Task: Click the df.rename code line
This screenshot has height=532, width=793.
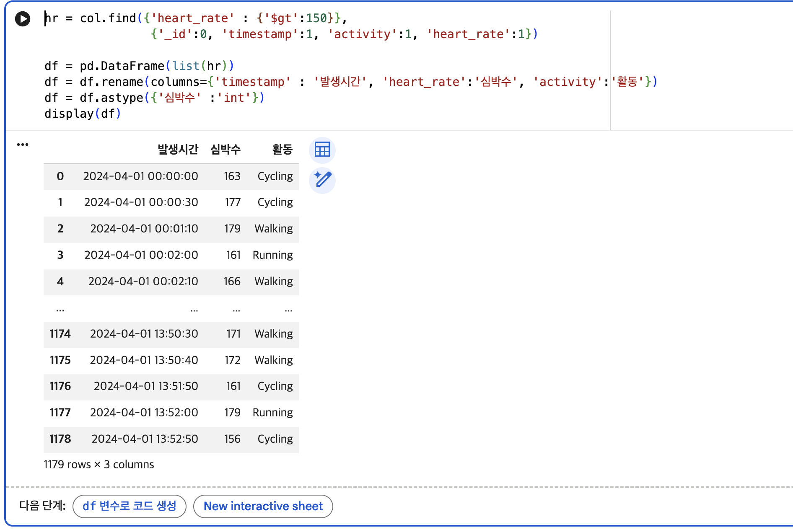Action: [351, 82]
